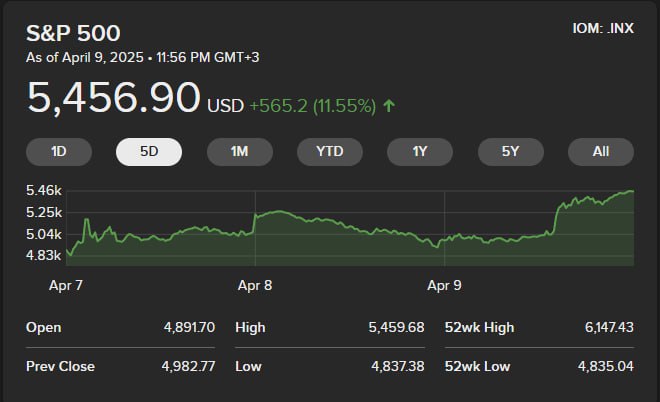This screenshot has width=660, height=402.
Task: Click the Open value 4,891.70
Action: pos(187,327)
